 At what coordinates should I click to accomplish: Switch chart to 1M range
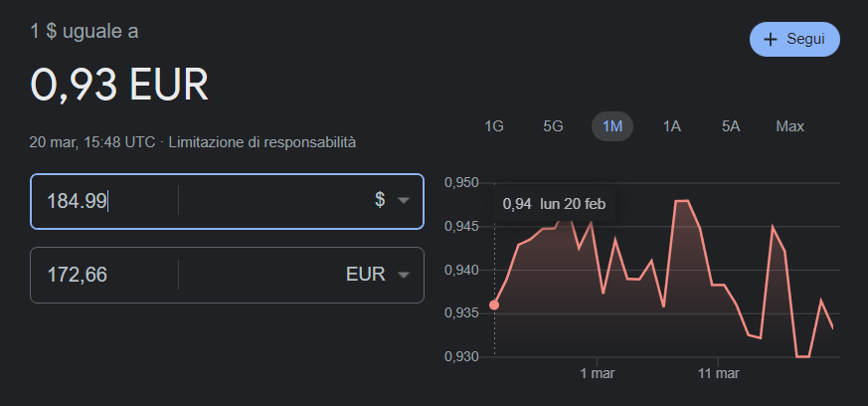pos(612,126)
